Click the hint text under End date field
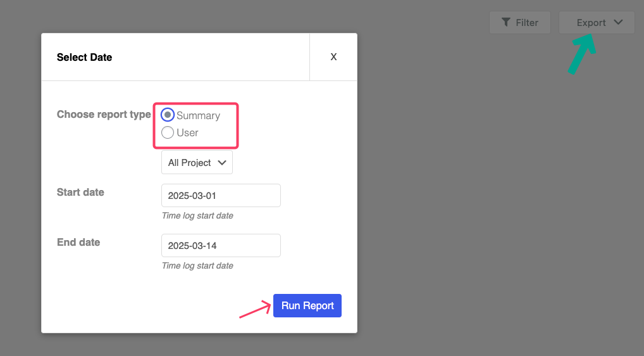Screen dimensions: 644x356 197,265
